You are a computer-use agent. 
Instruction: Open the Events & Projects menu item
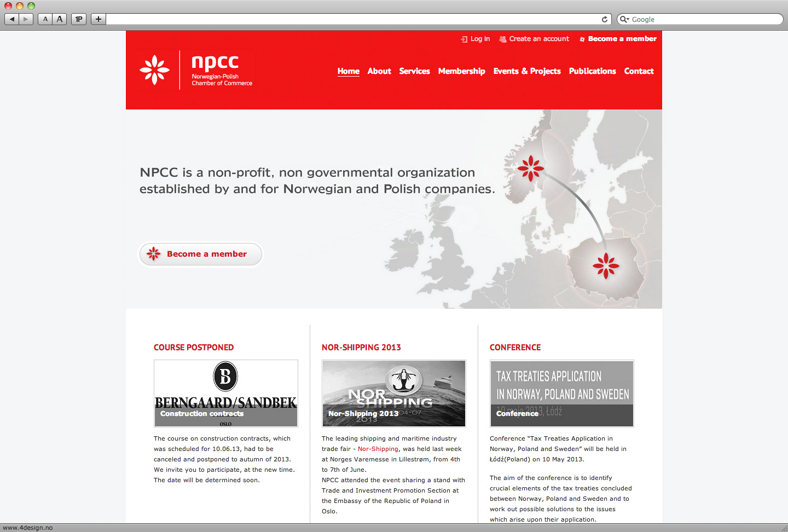point(527,71)
